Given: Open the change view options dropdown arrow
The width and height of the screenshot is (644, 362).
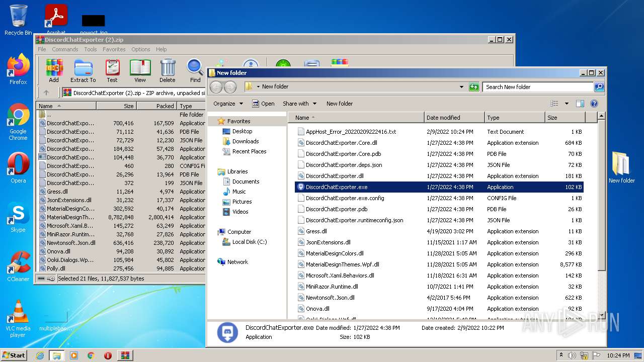Looking at the screenshot, I should tap(567, 104).
